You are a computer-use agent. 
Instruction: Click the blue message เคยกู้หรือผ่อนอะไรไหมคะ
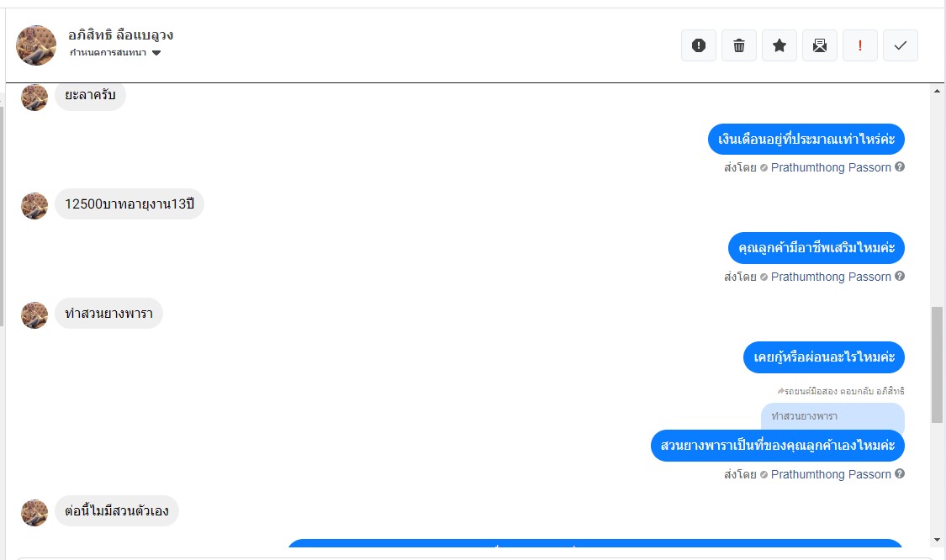(823, 357)
